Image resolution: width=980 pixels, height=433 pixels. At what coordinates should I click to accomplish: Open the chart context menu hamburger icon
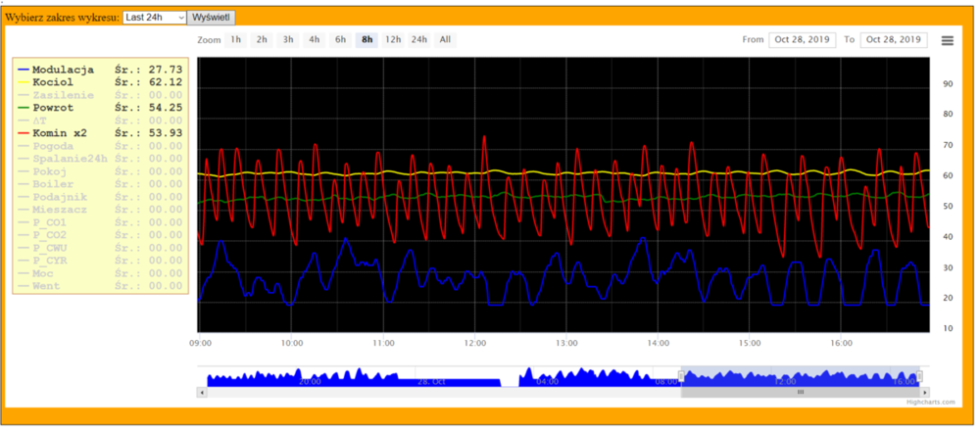point(947,40)
